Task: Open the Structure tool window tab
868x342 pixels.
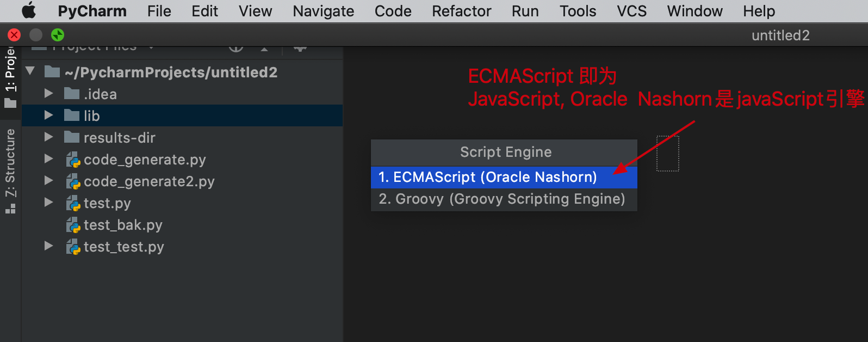Action: click(x=10, y=171)
